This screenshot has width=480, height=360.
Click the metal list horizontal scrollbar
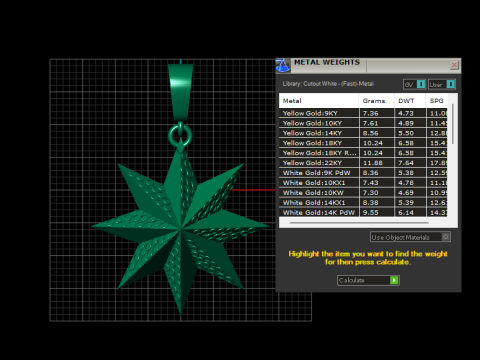click(359, 222)
